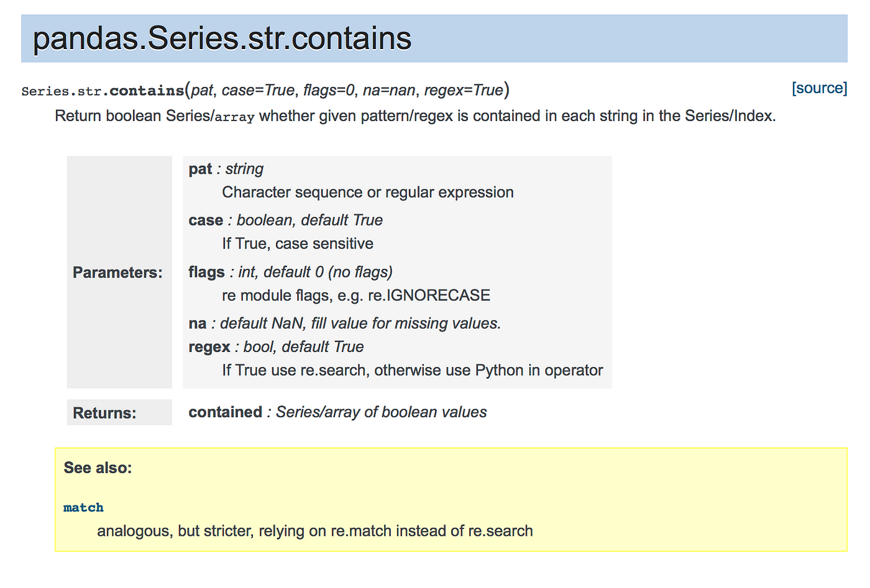The height and width of the screenshot is (588, 870).
Task: Click the re.search regex description line
Action: click(x=413, y=371)
